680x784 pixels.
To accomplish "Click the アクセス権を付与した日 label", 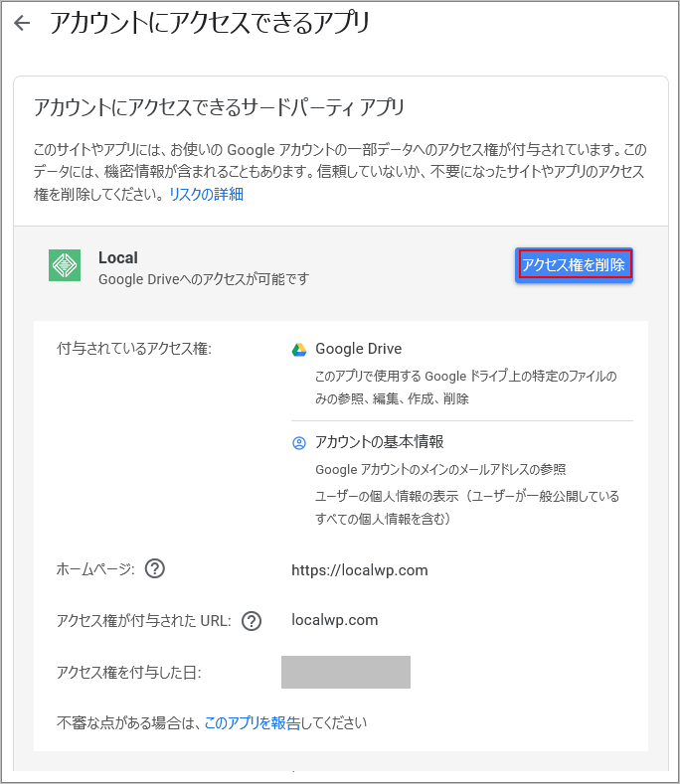I will pos(128,673).
